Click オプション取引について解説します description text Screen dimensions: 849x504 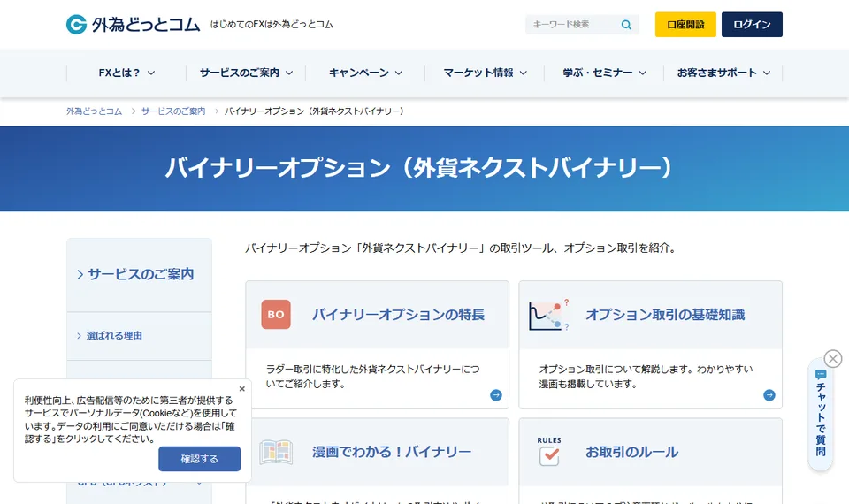pos(646,377)
